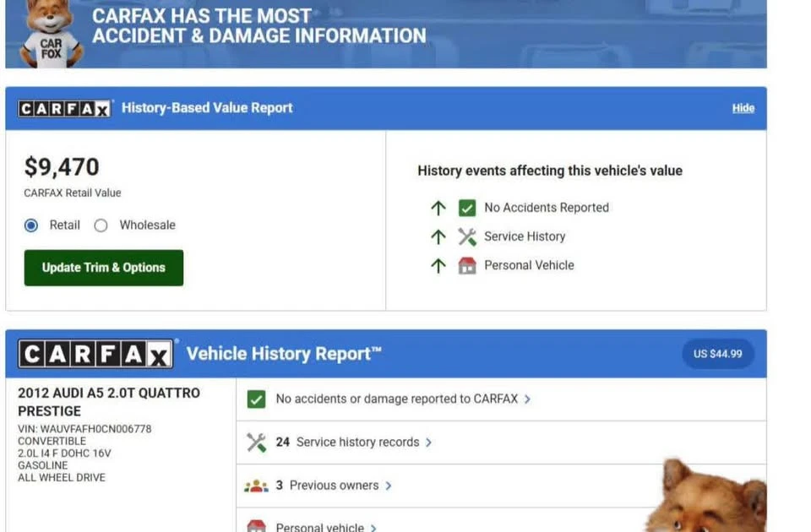
Task: Select the Wholesale radio button
Action: click(x=101, y=225)
